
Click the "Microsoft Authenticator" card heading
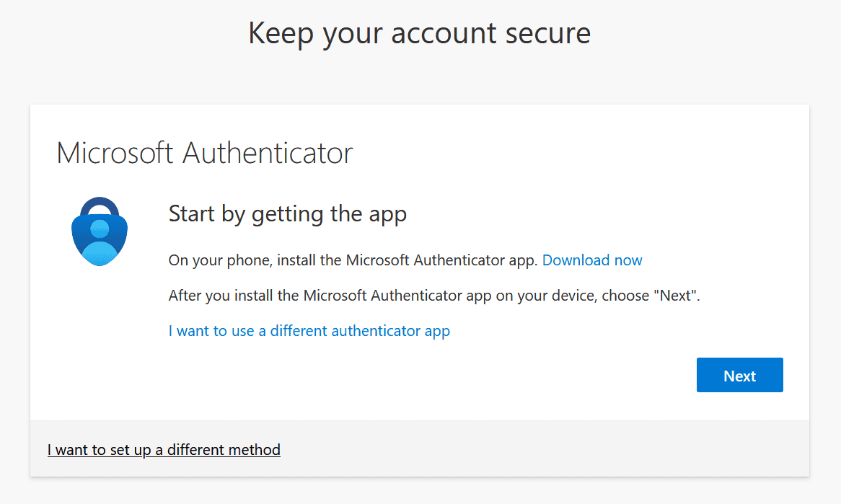[x=205, y=153]
